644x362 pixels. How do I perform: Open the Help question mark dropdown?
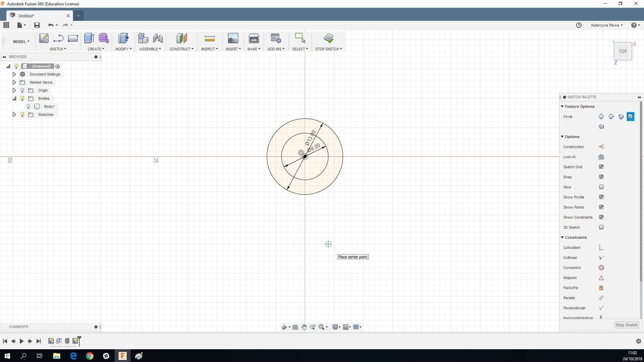click(635, 25)
